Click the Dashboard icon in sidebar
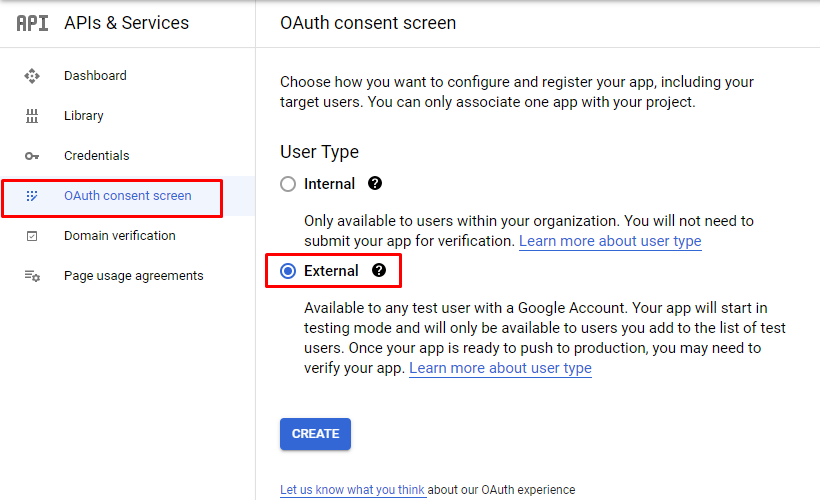 coord(32,76)
